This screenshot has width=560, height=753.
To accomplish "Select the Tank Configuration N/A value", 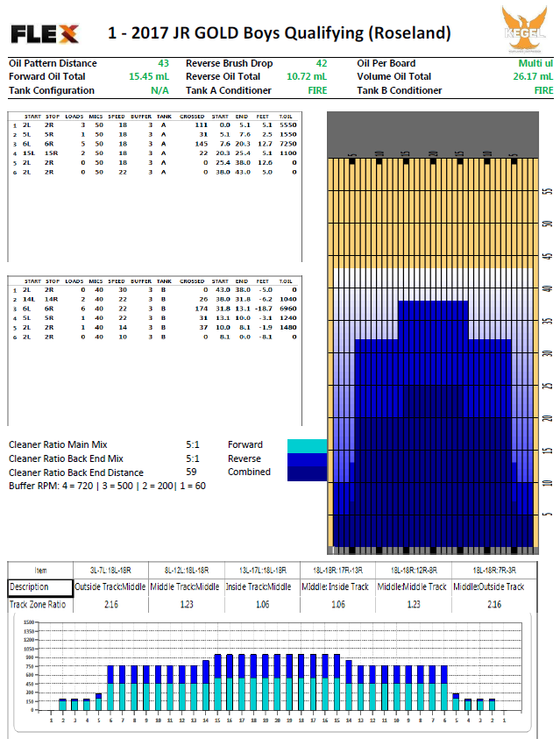I will click(159, 90).
